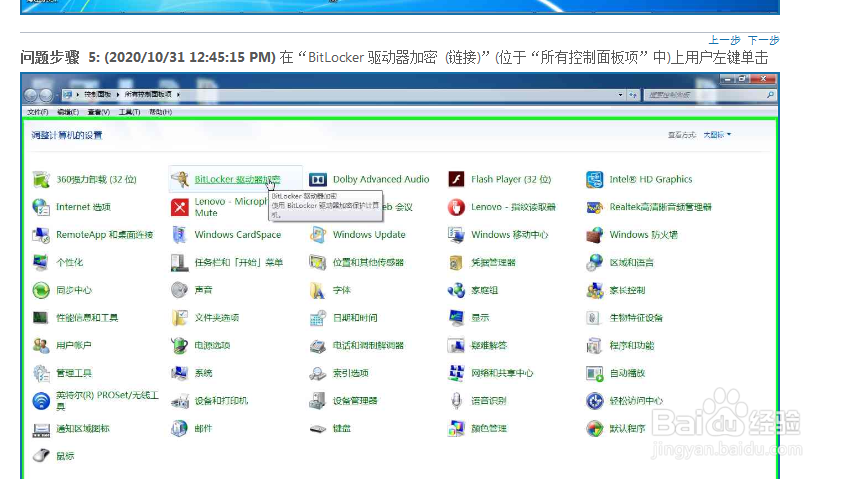Screen dimensions: 850x479
Task: Open the 字体 fonts icon
Action: click(x=318, y=290)
